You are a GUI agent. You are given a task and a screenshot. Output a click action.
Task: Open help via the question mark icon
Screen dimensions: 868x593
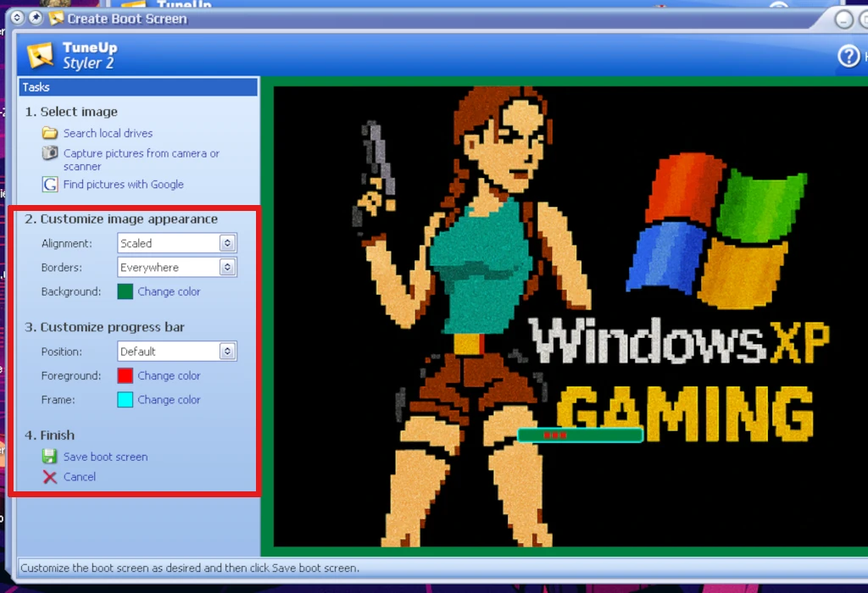[848, 56]
